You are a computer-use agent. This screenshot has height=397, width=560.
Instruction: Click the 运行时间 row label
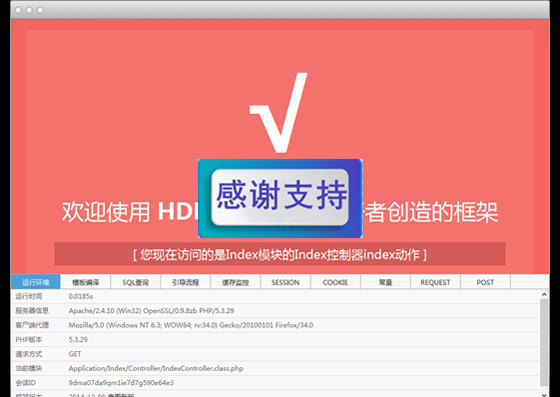tap(29, 296)
